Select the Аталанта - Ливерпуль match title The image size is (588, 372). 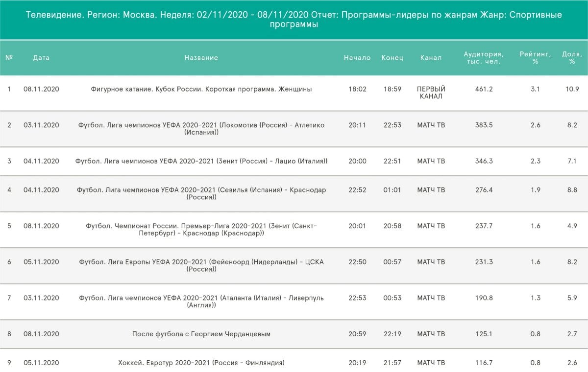[201, 302]
